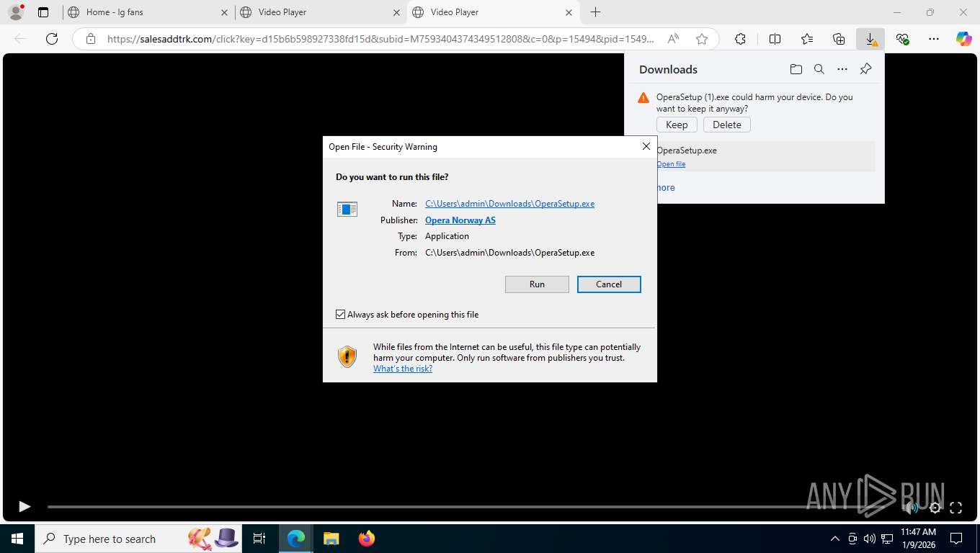Open Browser essentials heart icon
This screenshot has width=980, height=553.
(902, 39)
